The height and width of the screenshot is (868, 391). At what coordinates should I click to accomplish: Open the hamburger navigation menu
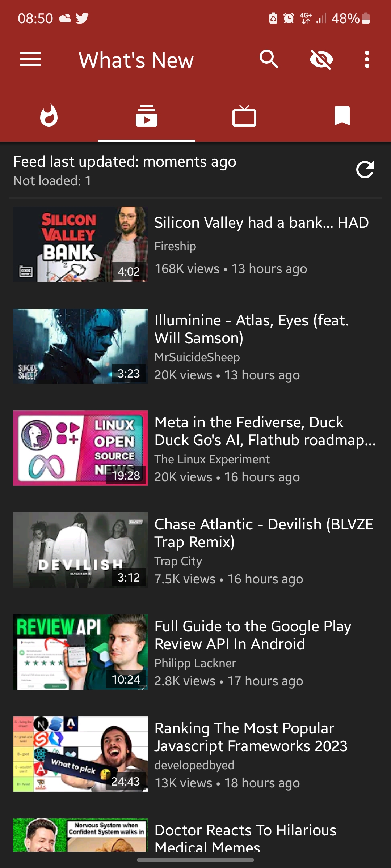(30, 59)
